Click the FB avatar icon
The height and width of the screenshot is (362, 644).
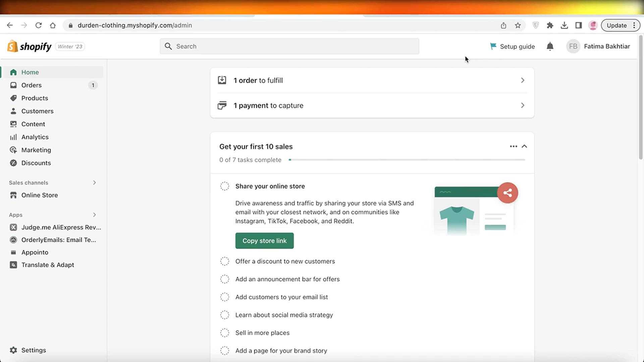573,46
